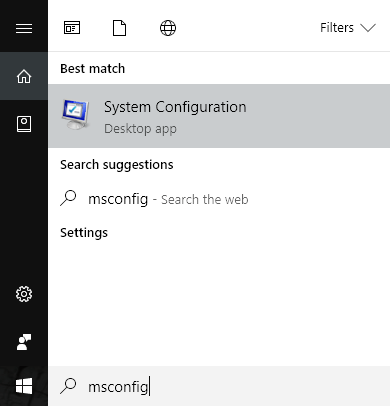Screen dimensions: 390x406
Task: Expand the hamburger menu in sidebar
Action: pos(24,28)
